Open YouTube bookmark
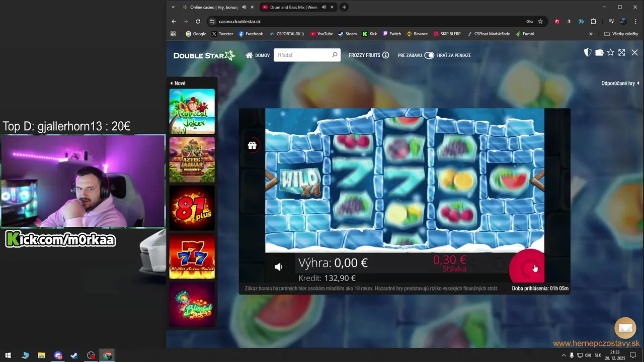Screen dimensions: 644x362 [321, 34]
